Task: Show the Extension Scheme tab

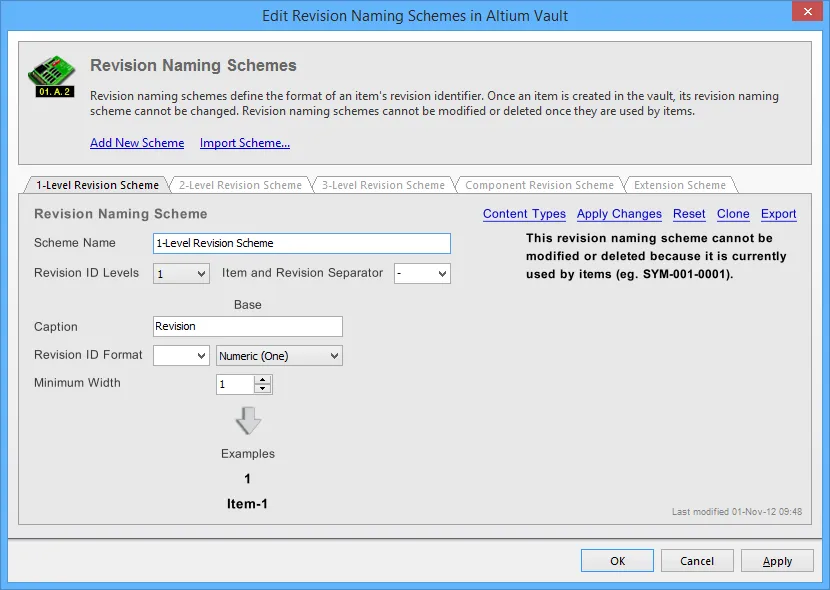Action: click(x=680, y=185)
